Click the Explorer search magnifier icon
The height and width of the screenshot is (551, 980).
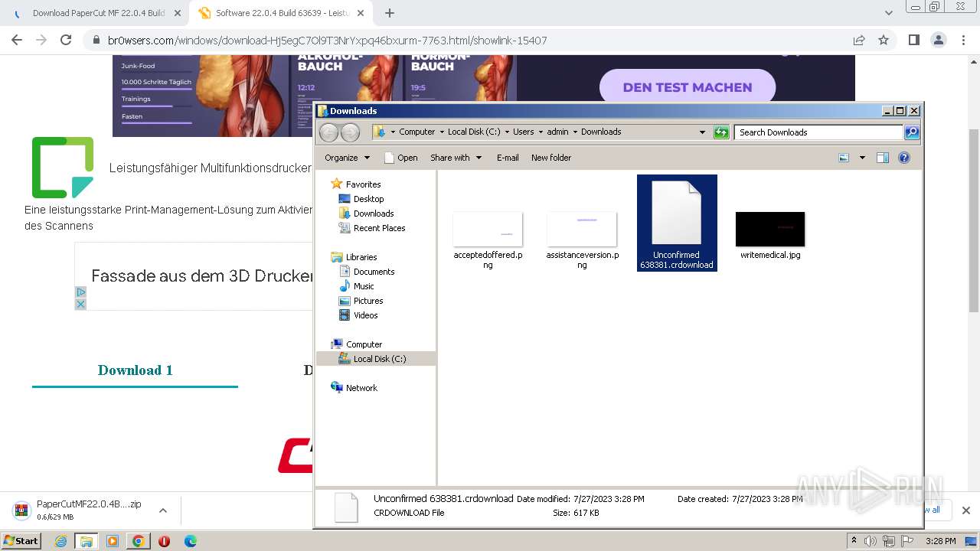coord(912,132)
